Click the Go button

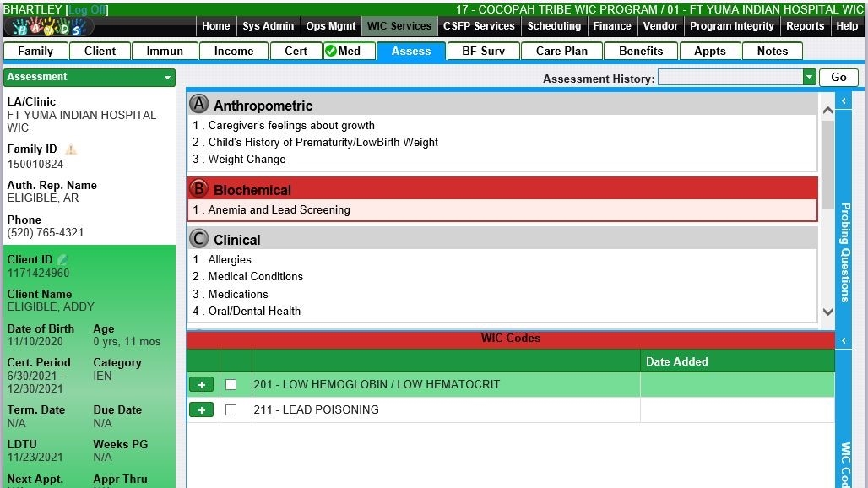pyautogui.click(x=838, y=78)
